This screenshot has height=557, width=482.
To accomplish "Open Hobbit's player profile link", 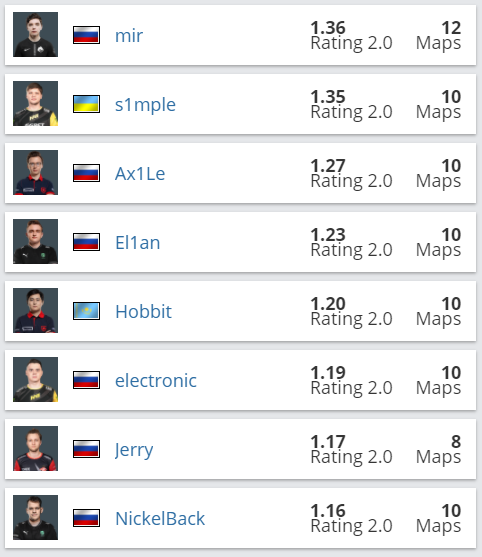I will (143, 311).
